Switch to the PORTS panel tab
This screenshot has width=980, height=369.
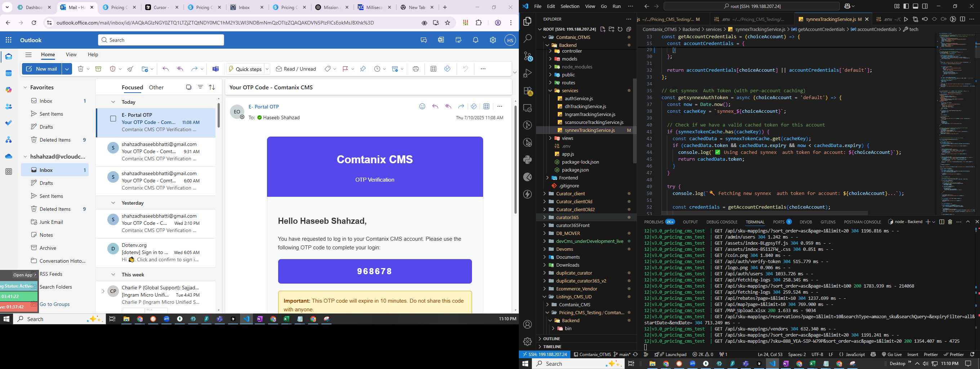point(779,222)
